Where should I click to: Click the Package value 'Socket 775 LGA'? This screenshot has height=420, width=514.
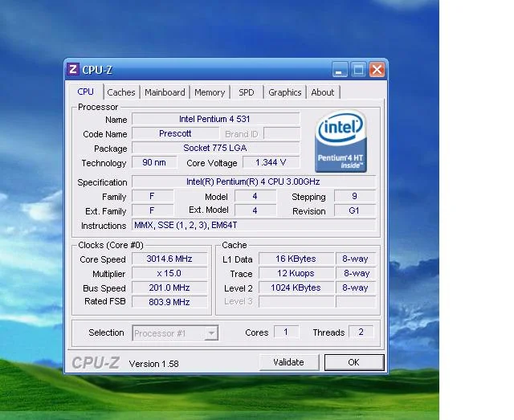(216, 148)
